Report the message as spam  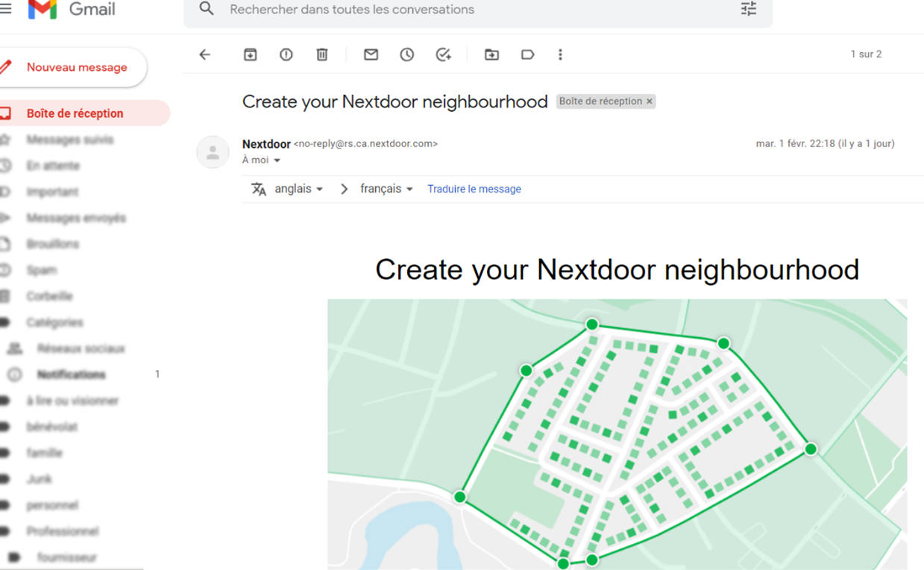click(286, 54)
